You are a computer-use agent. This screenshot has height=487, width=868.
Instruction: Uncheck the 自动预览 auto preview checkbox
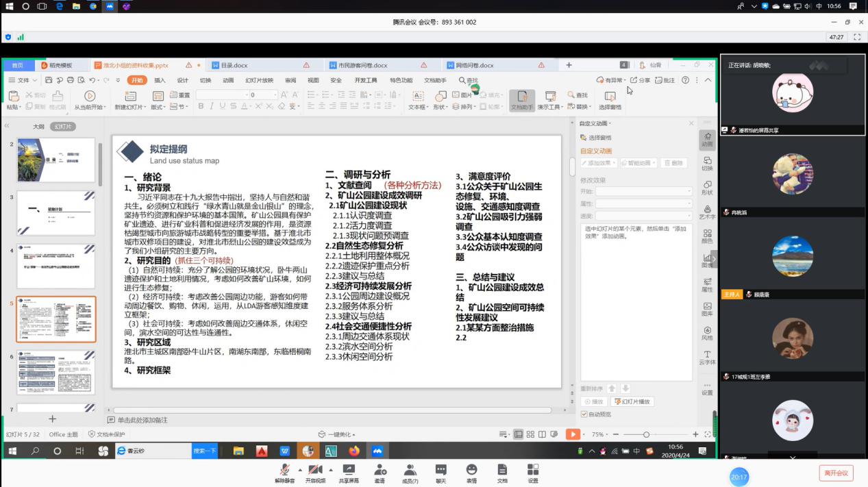(584, 414)
